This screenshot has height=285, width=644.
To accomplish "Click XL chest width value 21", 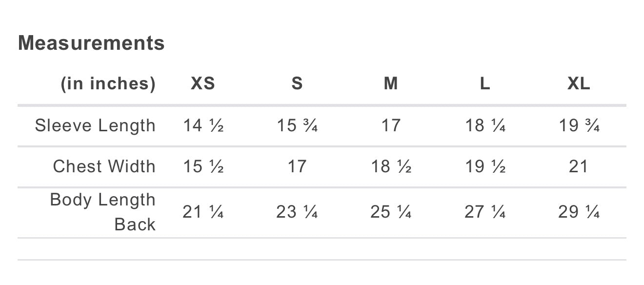I will 579,166.
